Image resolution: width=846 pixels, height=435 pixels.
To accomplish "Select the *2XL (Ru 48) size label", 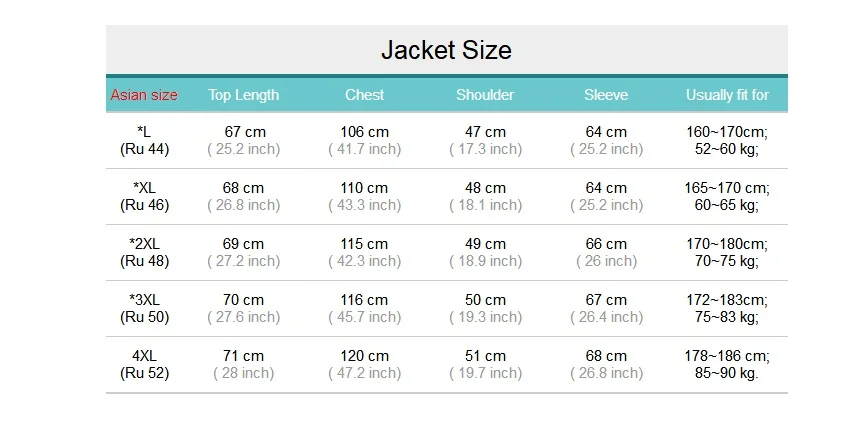I will [144, 252].
